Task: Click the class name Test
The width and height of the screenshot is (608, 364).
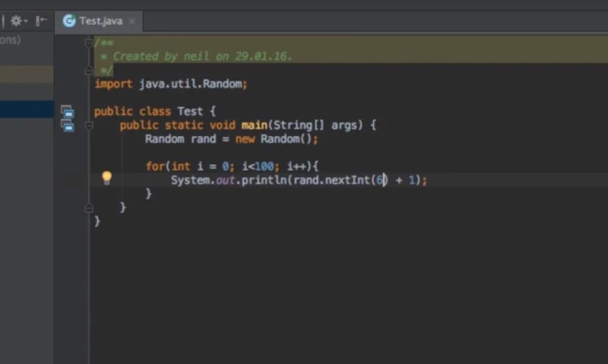Action: (190, 112)
